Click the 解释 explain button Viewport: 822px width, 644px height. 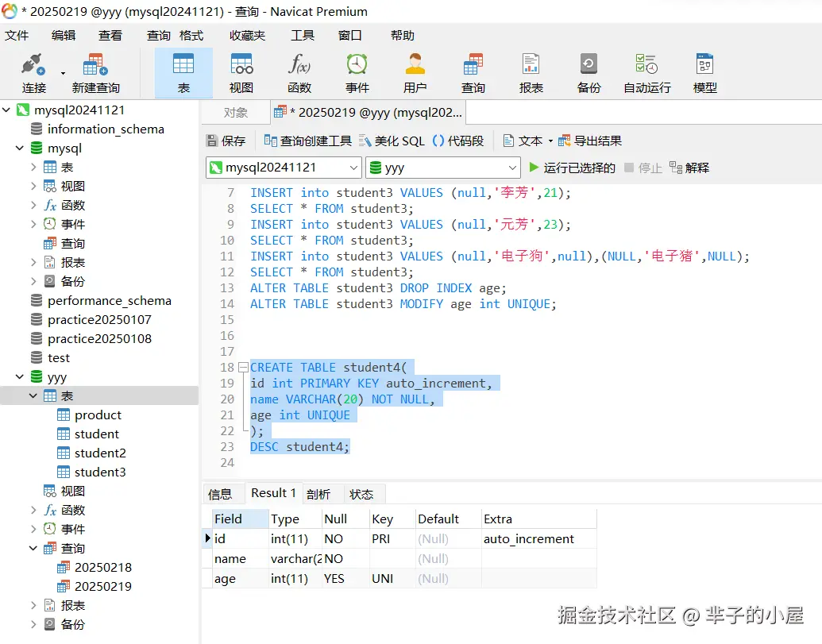pyautogui.click(x=689, y=168)
